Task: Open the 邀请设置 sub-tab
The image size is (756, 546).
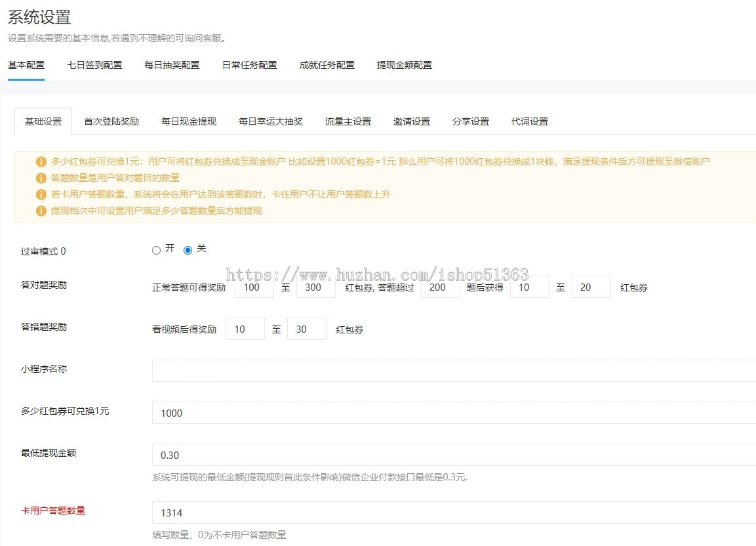Action: (x=412, y=121)
